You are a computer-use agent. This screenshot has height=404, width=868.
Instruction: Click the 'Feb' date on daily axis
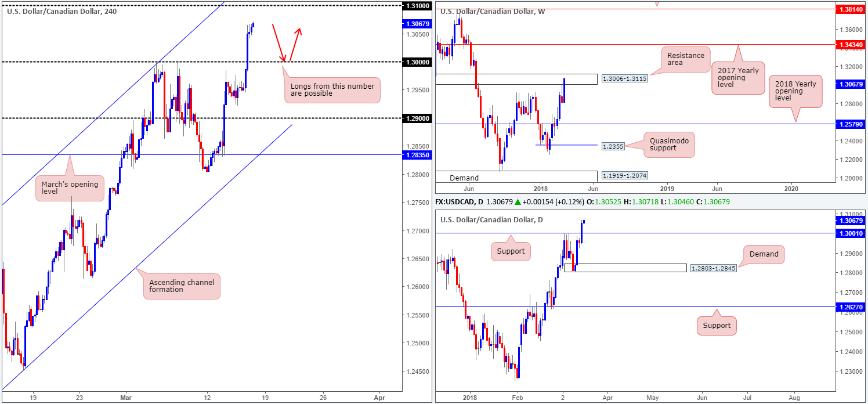(516, 398)
